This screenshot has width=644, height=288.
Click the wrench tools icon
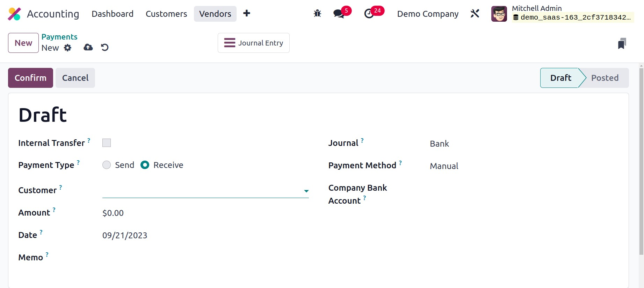click(x=475, y=14)
